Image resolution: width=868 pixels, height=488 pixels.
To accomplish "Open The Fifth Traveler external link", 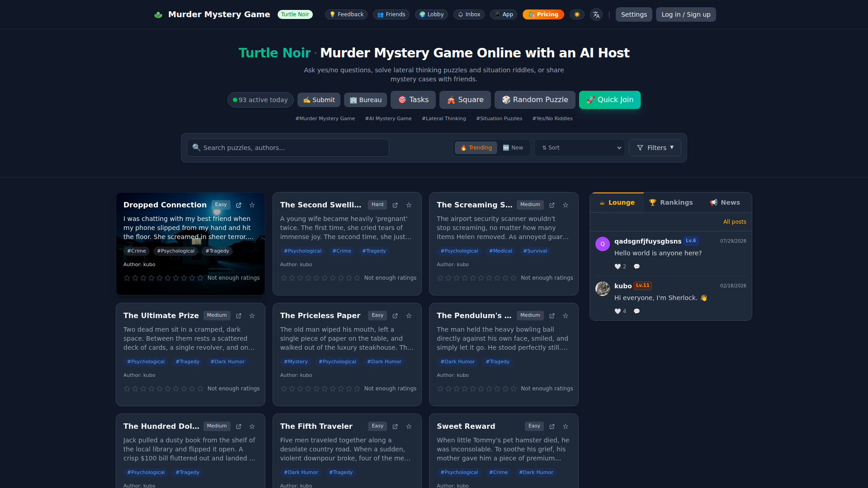I will [395, 427].
